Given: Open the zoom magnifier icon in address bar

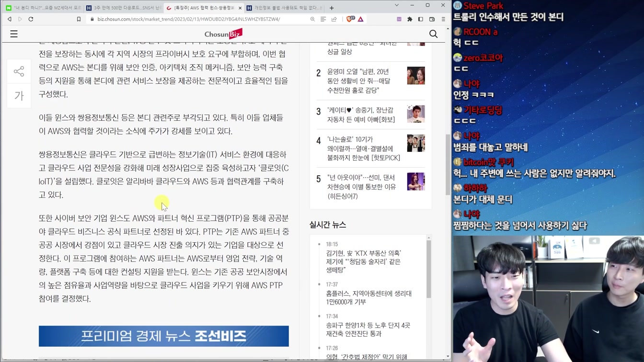Looking at the screenshot, I should (x=312, y=19).
